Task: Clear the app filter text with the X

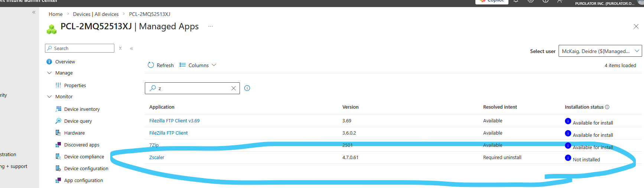Action: click(234, 88)
